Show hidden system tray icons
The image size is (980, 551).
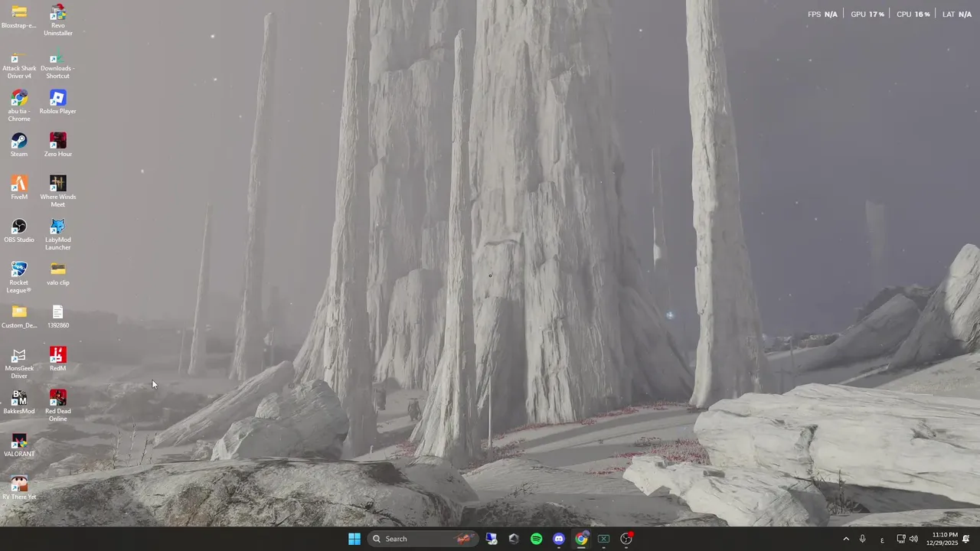[846, 539]
